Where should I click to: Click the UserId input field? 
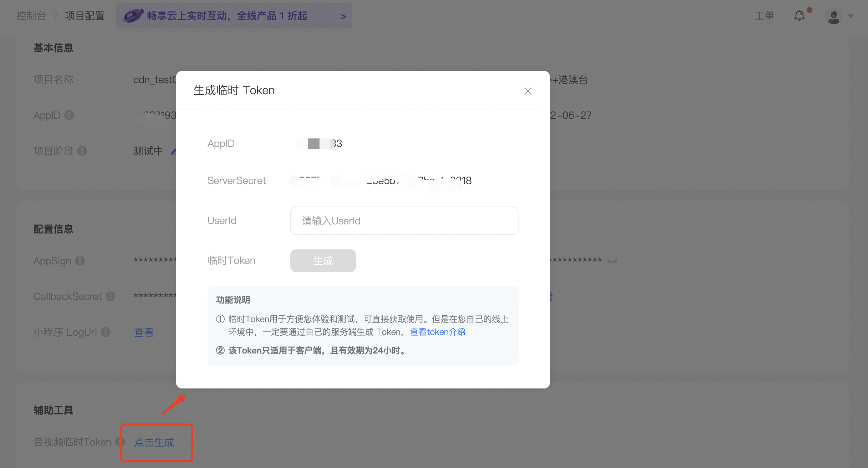(404, 221)
